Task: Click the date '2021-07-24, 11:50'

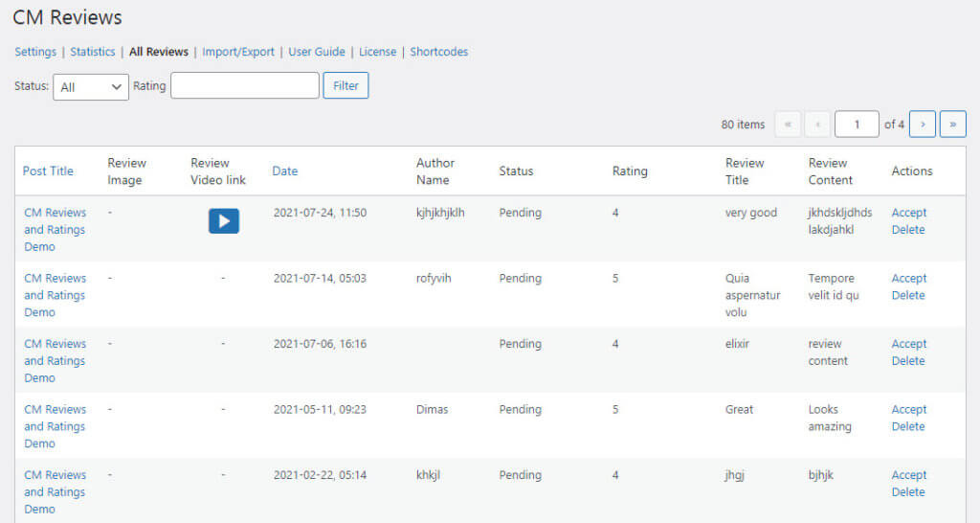Action: pyautogui.click(x=320, y=213)
